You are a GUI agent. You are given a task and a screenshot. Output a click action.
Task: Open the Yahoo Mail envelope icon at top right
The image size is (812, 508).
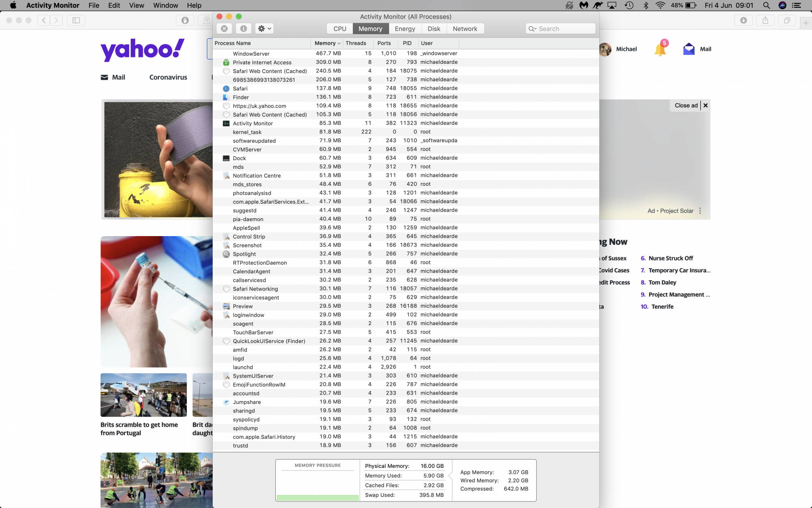coord(689,49)
